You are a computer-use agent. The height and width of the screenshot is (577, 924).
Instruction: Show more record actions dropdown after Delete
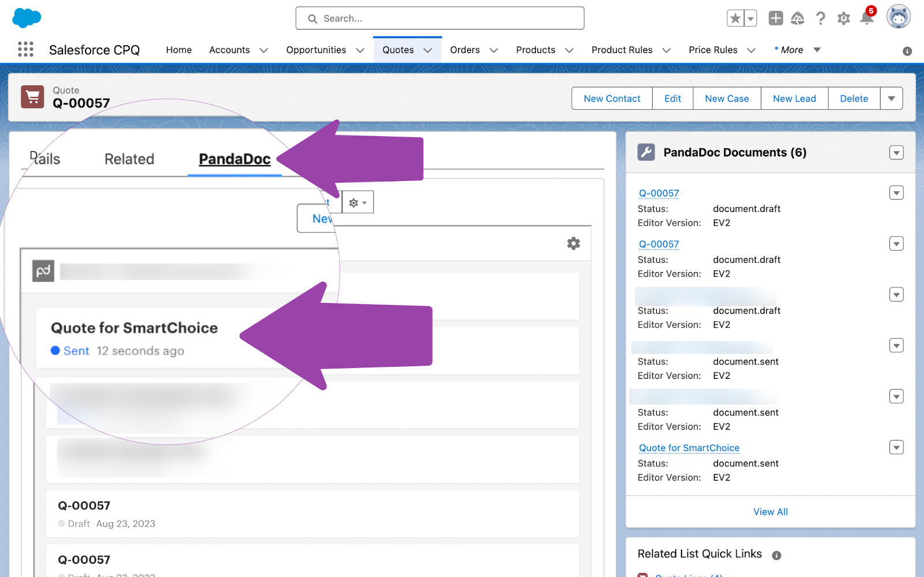(x=892, y=98)
